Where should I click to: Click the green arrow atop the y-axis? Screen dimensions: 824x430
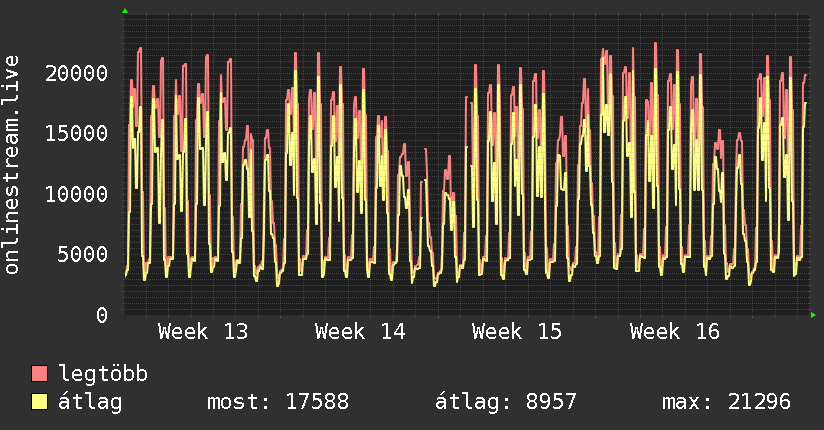[125, 11]
